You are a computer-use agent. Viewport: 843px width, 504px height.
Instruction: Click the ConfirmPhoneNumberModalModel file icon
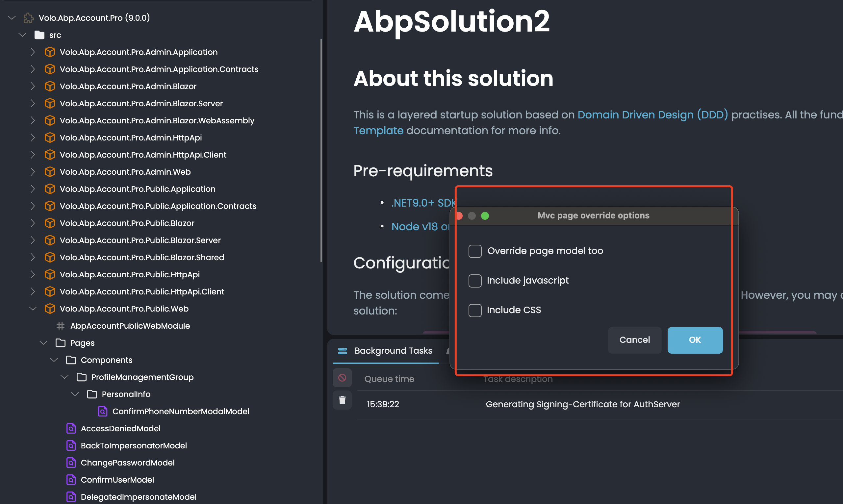tap(103, 411)
